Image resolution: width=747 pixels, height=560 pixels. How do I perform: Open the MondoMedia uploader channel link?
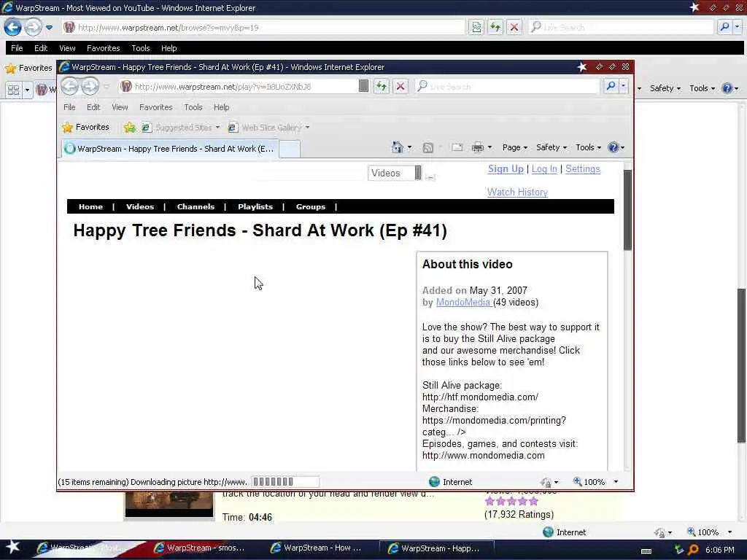pos(463,303)
